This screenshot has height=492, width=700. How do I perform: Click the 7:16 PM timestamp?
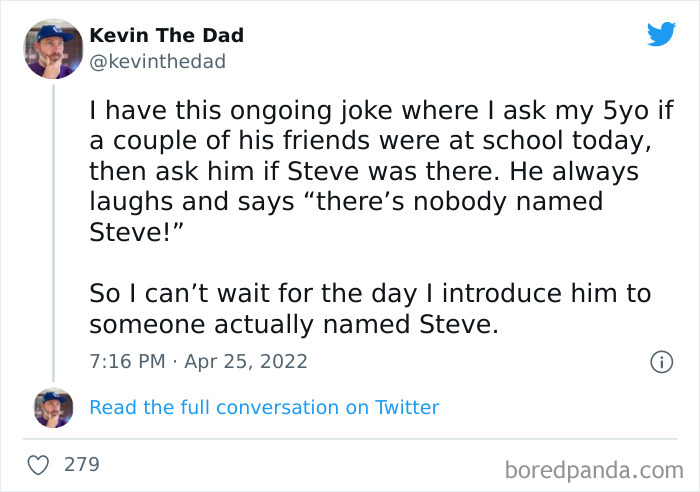[125, 361]
